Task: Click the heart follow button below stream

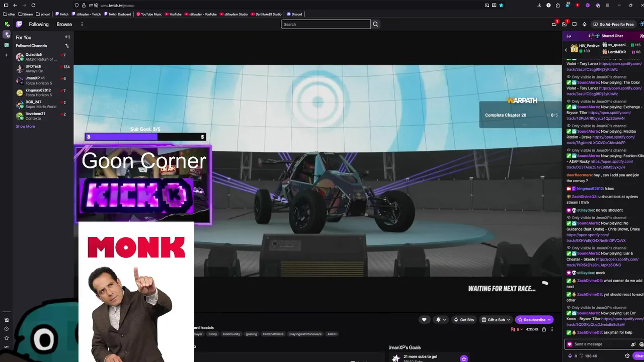Action: (x=424, y=320)
